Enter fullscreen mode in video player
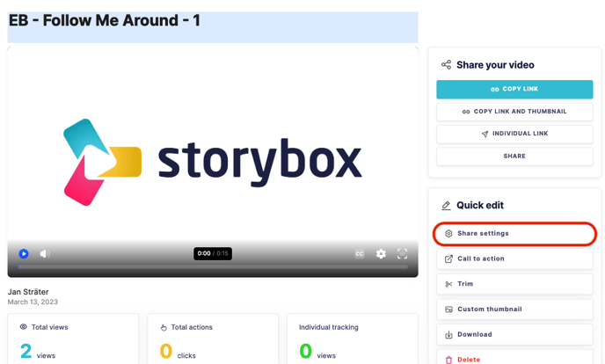The height and width of the screenshot is (364, 605). tap(402, 254)
